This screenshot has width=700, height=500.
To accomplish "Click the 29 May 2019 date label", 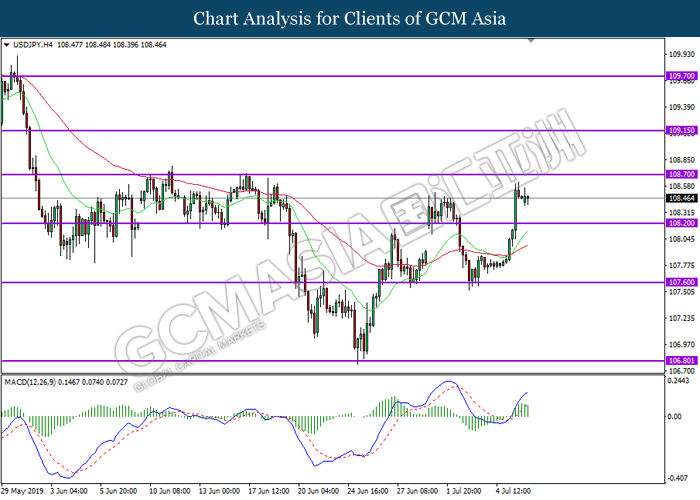I will (x=22, y=491).
